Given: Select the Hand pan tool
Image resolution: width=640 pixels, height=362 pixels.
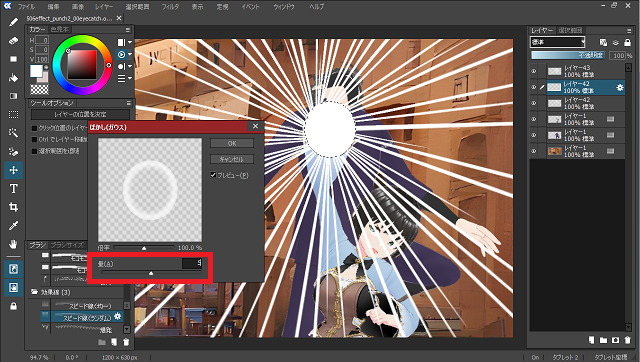Looking at the screenshot, I should click(13, 244).
